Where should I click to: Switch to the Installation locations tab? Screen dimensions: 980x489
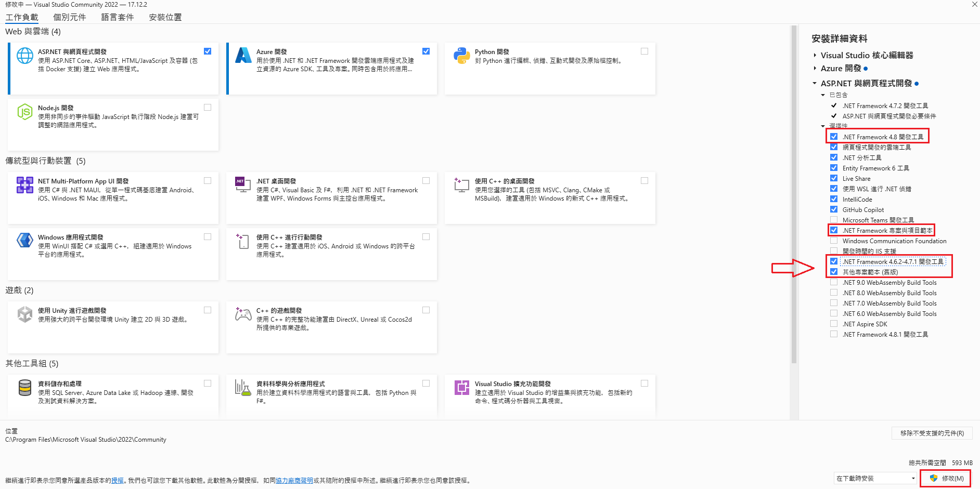coord(165,17)
